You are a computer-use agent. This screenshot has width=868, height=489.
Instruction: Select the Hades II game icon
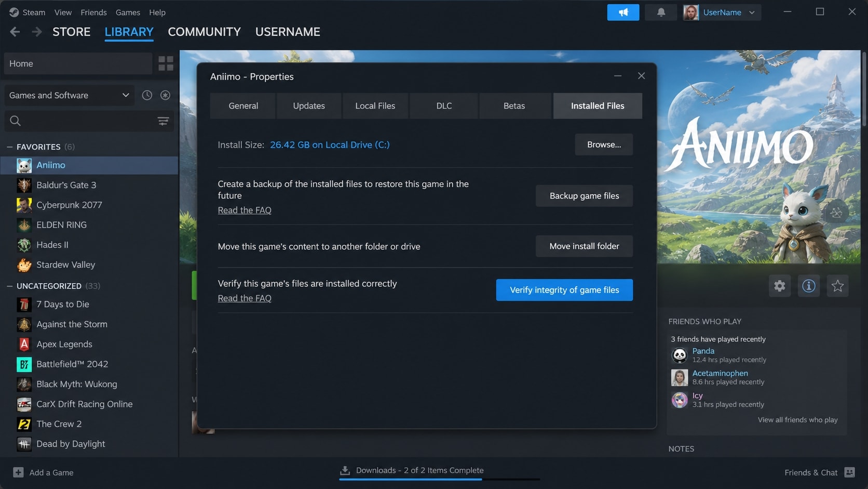[x=24, y=245]
